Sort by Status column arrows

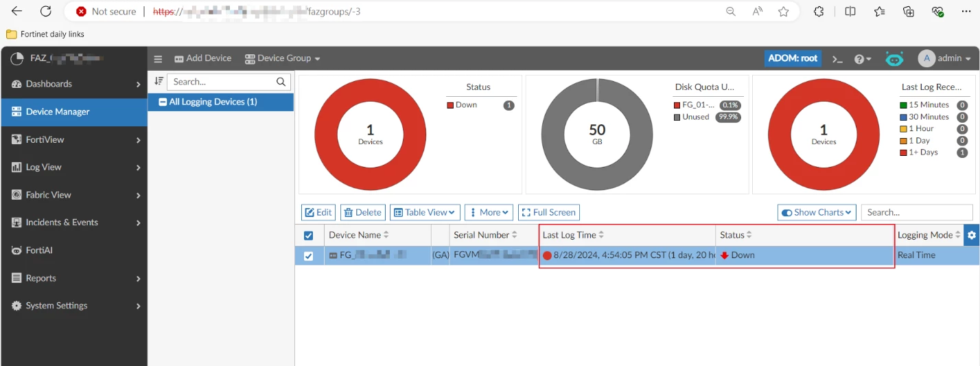(x=749, y=235)
